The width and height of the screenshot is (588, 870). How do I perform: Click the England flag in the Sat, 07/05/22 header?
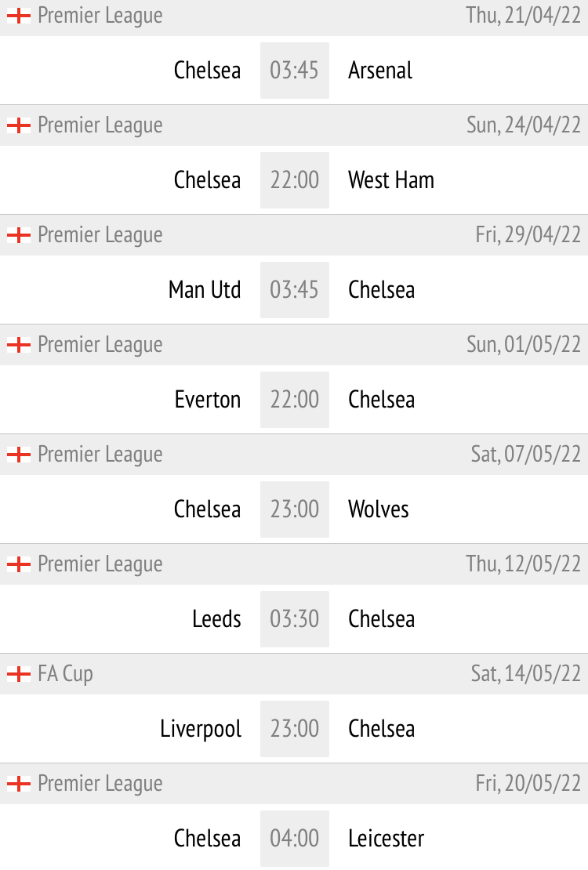(19, 455)
